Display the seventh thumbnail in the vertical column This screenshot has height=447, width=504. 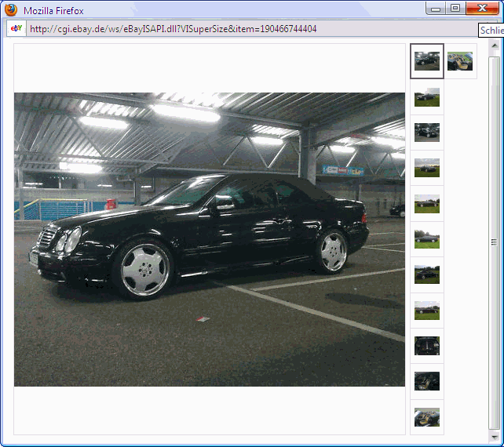(x=427, y=274)
